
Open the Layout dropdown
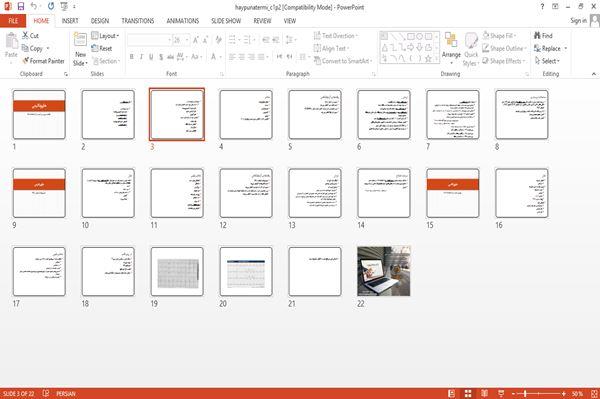pyautogui.click(x=105, y=36)
